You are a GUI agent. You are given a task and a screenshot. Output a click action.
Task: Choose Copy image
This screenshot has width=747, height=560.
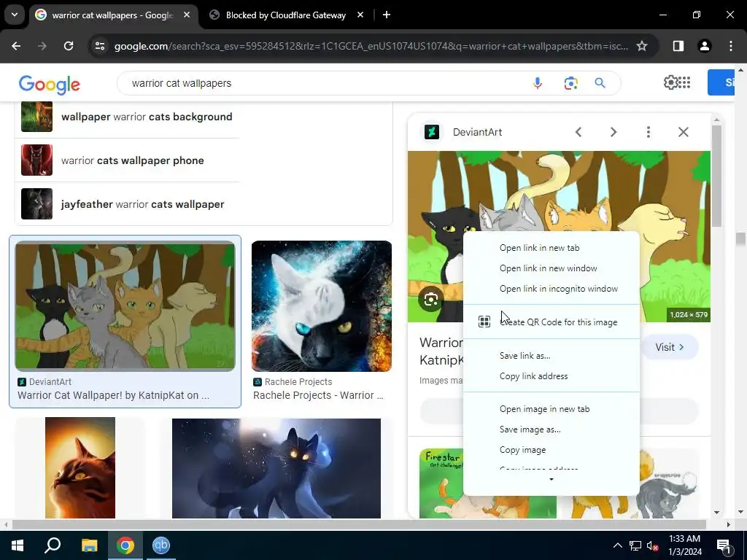[551, 450]
